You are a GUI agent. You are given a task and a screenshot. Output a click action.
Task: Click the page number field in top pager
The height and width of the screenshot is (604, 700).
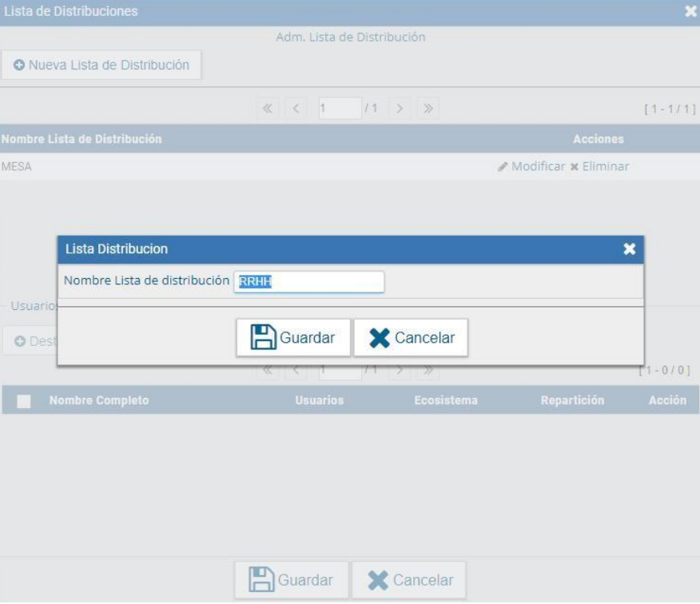click(x=340, y=109)
